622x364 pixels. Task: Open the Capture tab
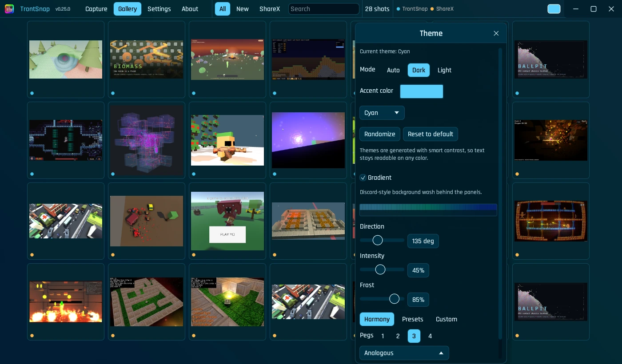[96, 9]
